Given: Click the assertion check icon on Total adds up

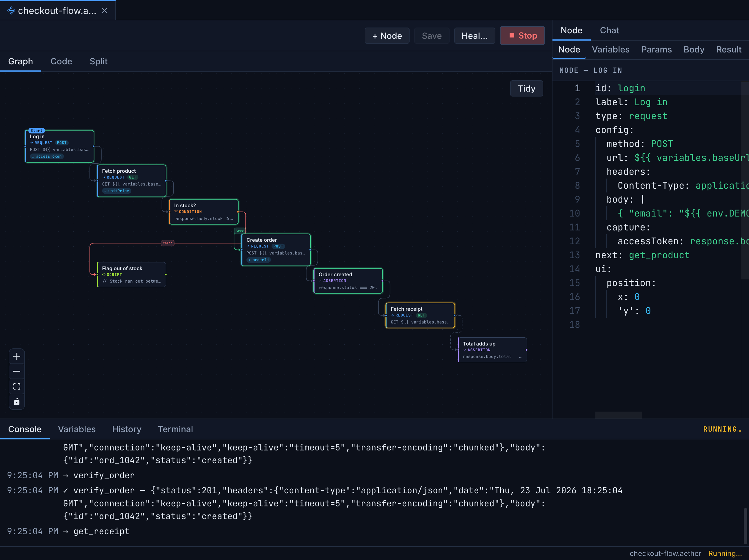Looking at the screenshot, I should coord(465,350).
